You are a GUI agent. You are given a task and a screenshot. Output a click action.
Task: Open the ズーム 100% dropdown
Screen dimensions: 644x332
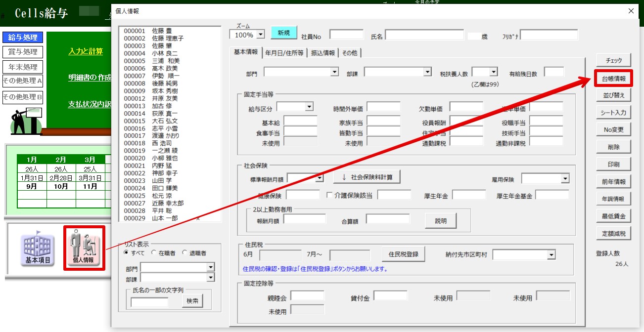(261, 35)
